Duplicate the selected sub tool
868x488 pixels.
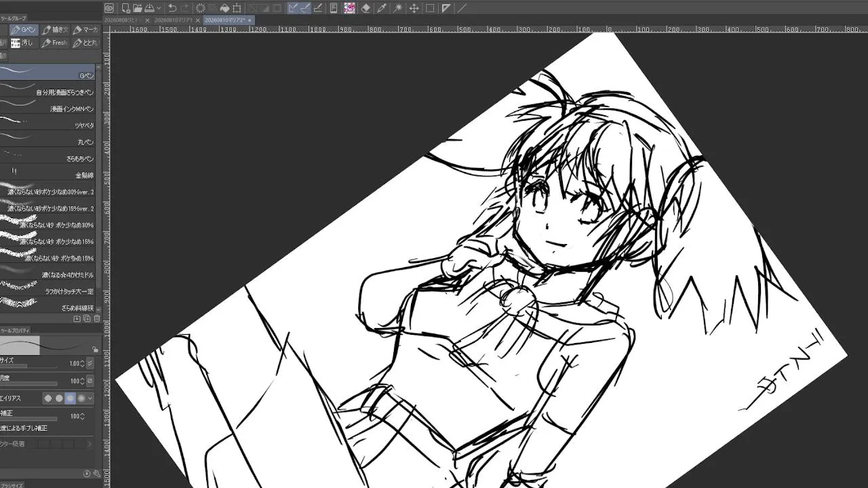click(x=87, y=318)
